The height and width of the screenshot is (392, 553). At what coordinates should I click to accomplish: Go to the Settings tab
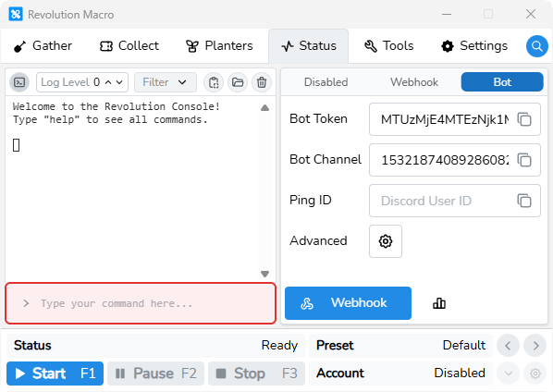(x=474, y=46)
